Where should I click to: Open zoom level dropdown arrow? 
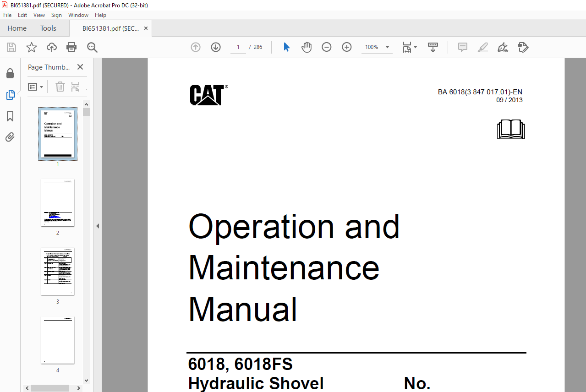click(387, 47)
